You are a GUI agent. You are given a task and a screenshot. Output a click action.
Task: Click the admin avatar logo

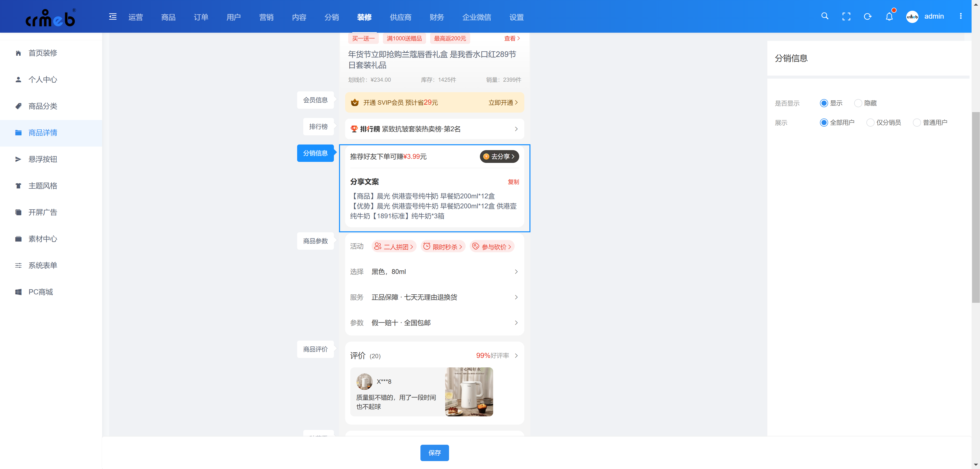912,17
